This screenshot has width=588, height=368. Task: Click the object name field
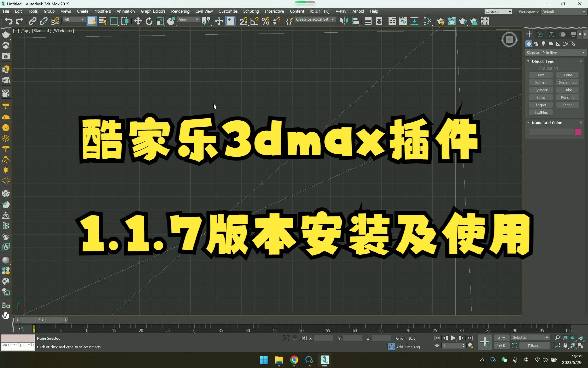(x=551, y=132)
